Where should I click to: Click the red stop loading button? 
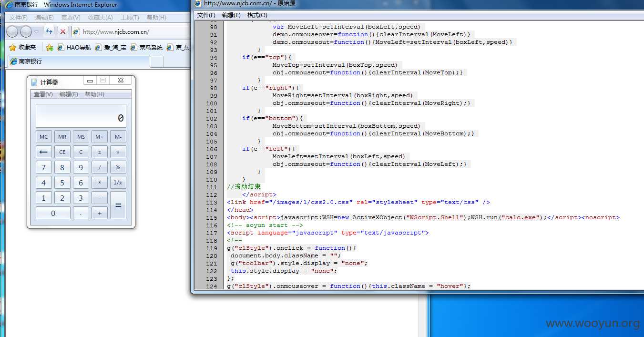point(63,32)
